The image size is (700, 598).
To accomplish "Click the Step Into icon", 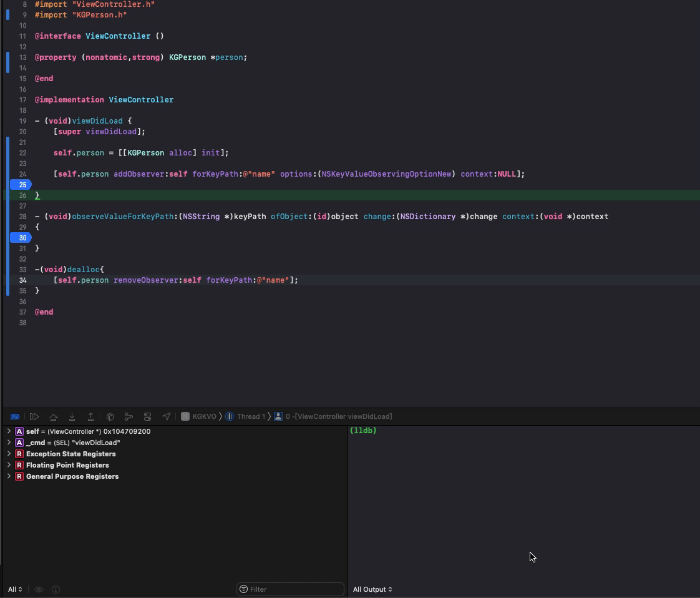I will pos(72,416).
